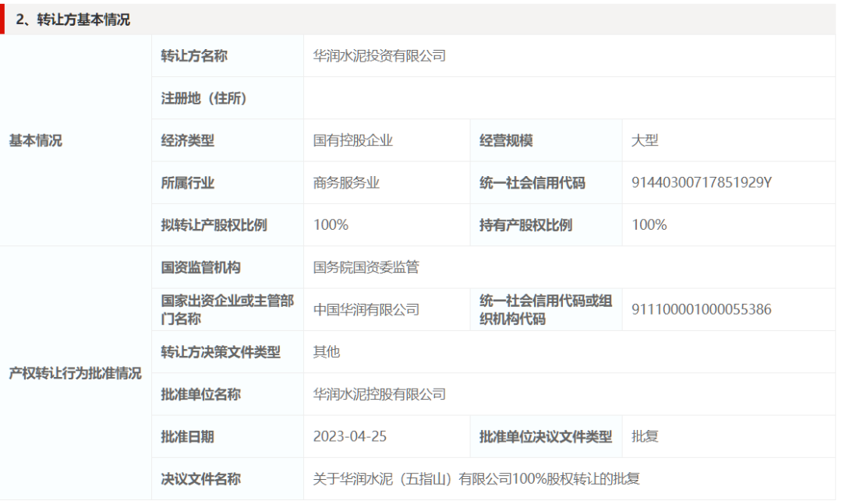
Task: Click the 持有产股权比例 label
Action: pyautogui.click(x=525, y=225)
